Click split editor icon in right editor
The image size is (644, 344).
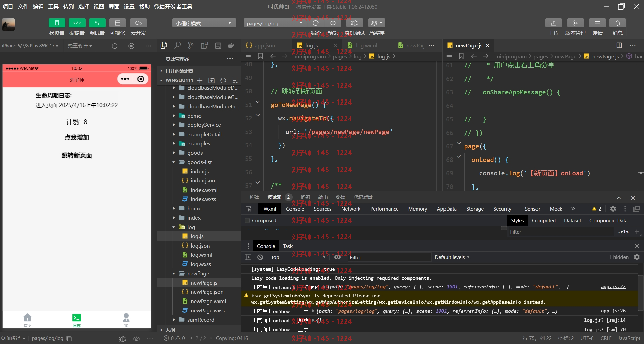point(619,45)
